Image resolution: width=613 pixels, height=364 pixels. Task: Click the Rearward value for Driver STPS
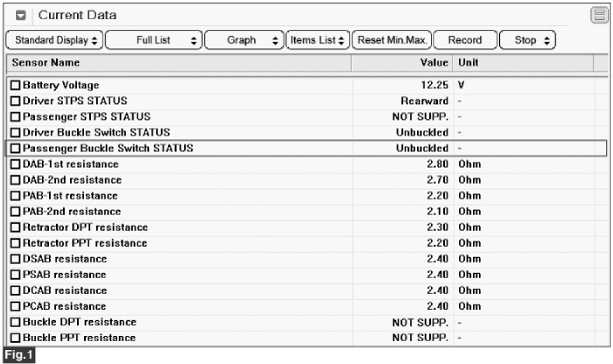click(x=424, y=101)
